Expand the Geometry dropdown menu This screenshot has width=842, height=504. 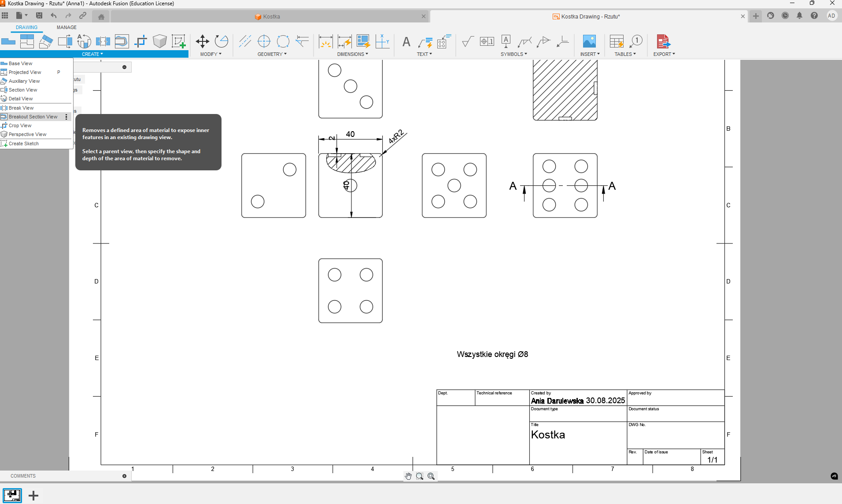coord(272,54)
